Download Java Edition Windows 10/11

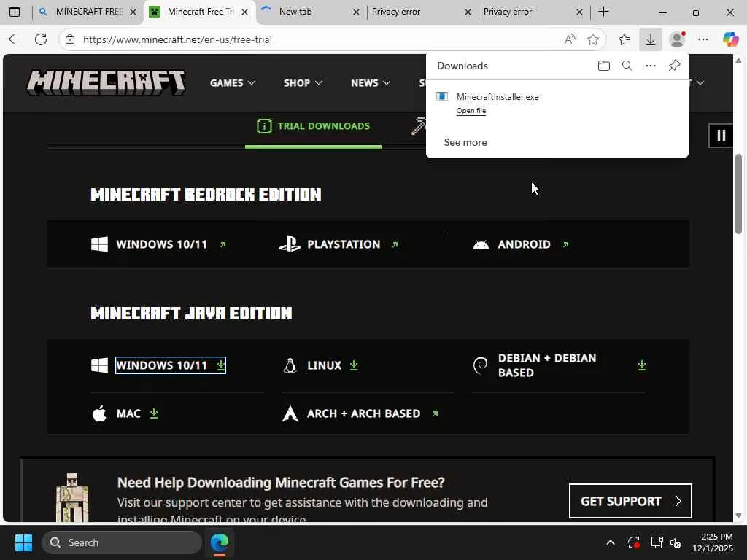(171, 365)
